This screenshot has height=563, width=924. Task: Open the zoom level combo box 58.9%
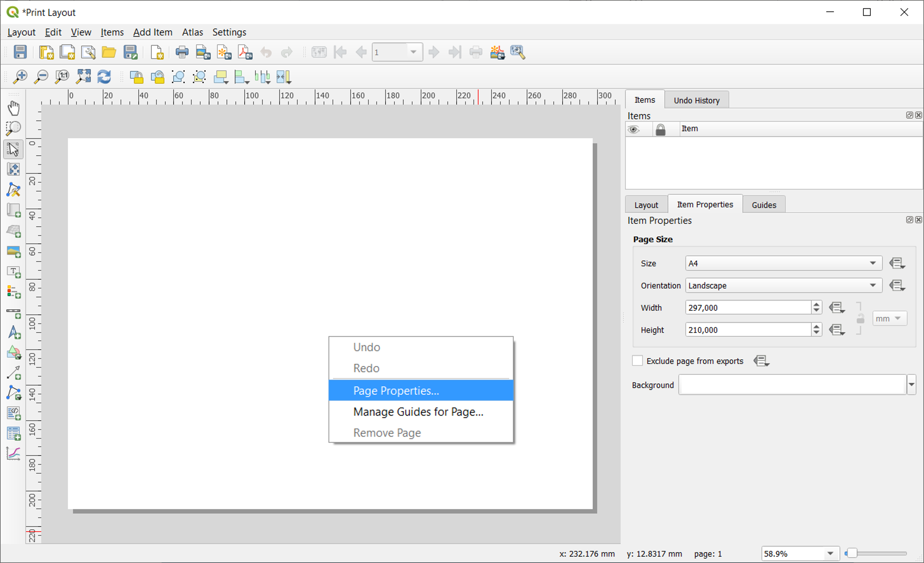(x=800, y=553)
